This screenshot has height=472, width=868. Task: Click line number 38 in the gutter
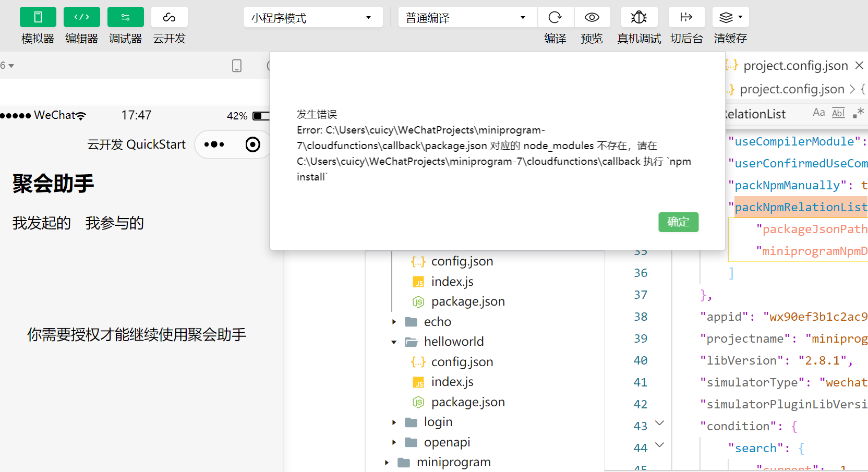coord(641,317)
